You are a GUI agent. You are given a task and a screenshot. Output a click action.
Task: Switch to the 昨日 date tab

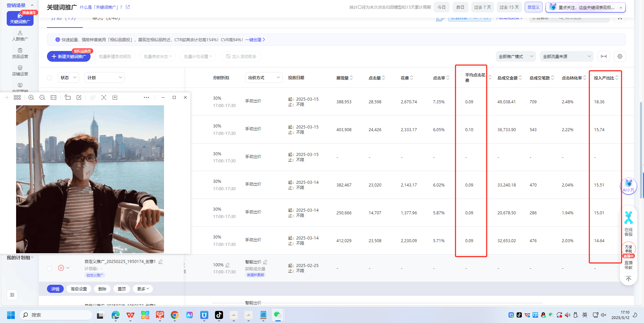coord(460,7)
